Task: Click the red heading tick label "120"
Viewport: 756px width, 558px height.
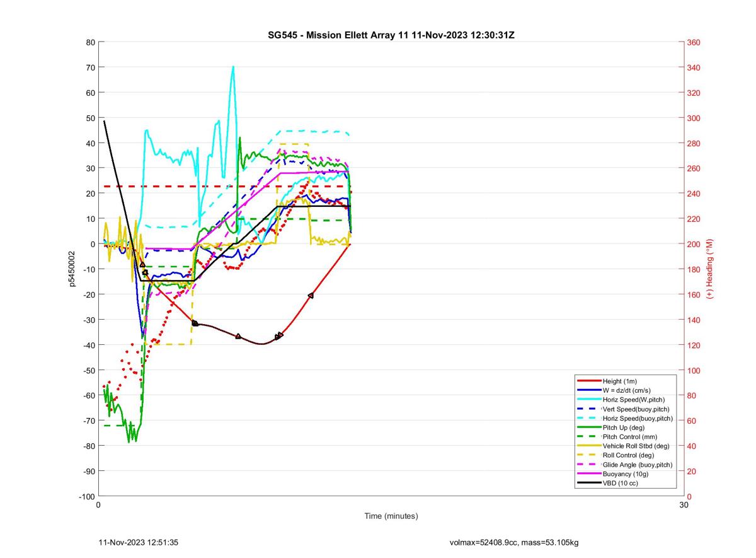Action: pyautogui.click(x=694, y=345)
